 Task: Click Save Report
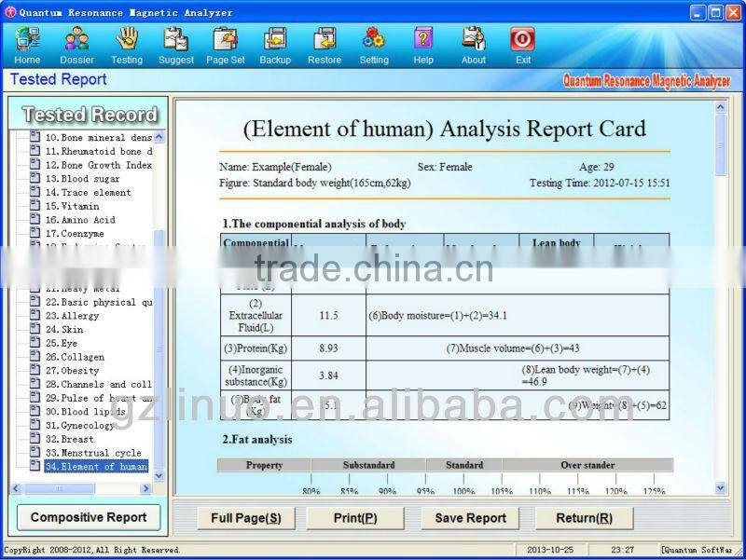pyautogui.click(x=469, y=517)
